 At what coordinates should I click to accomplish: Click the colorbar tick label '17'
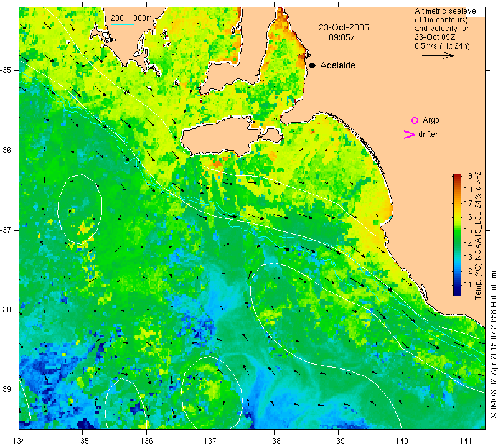(468, 203)
